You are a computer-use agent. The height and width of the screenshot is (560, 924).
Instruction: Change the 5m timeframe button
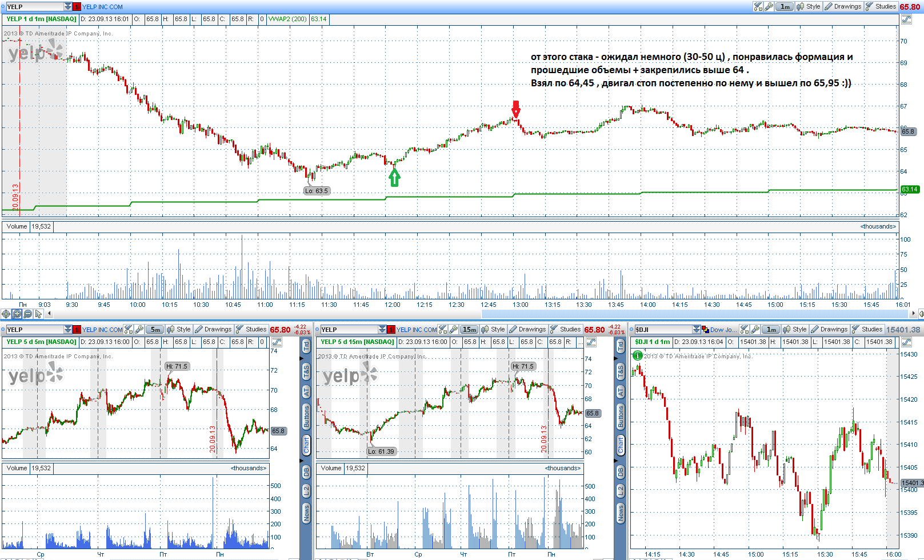pyautogui.click(x=155, y=330)
